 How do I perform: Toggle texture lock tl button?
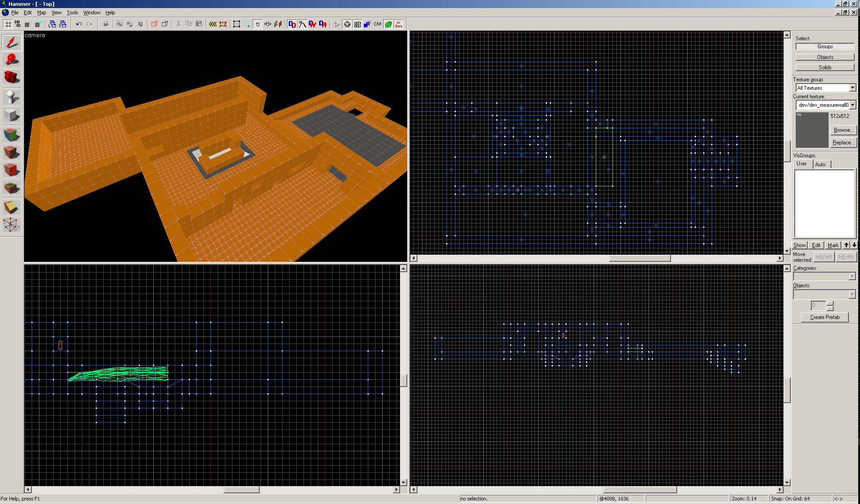[258, 24]
